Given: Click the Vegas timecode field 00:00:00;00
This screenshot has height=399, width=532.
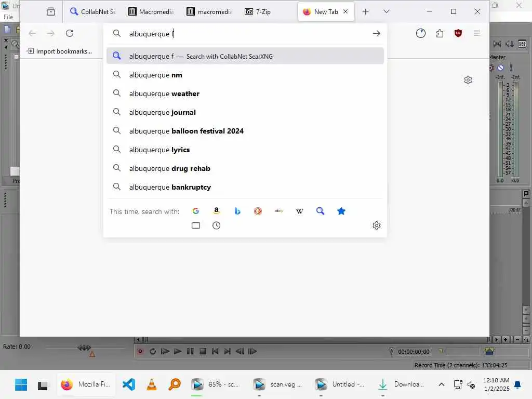Looking at the screenshot, I should [x=413, y=352].
